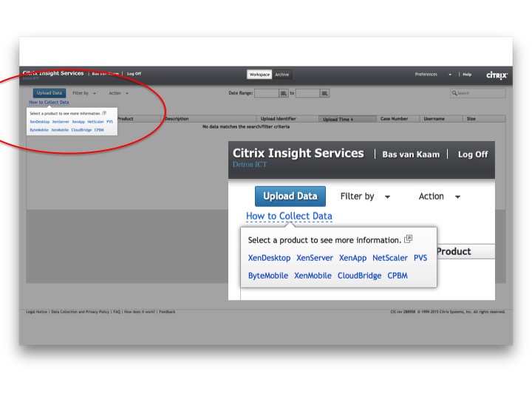Screen dimensions: 532x399
Task: Open the FAQ footer link
Action: (117, 312)
